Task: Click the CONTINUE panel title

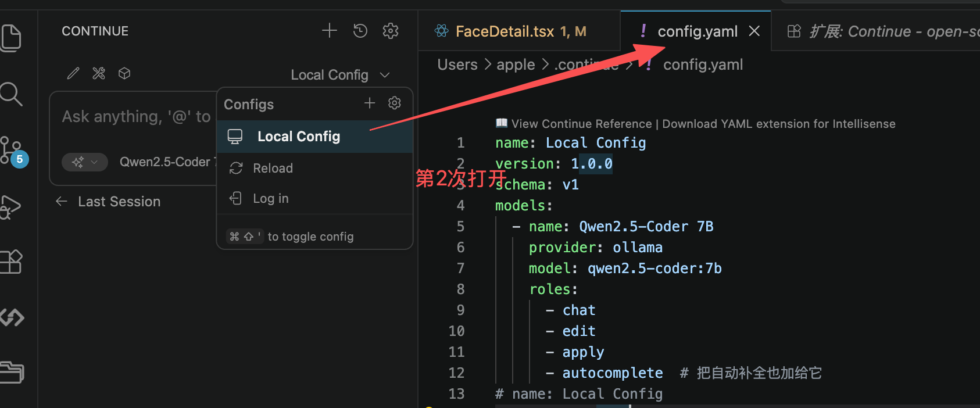Action: point(95,31)
